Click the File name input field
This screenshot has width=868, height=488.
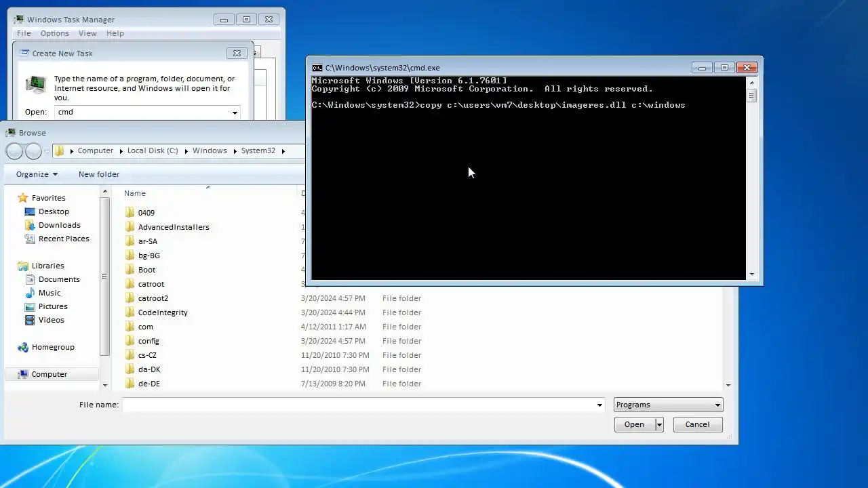pos(359,405)
